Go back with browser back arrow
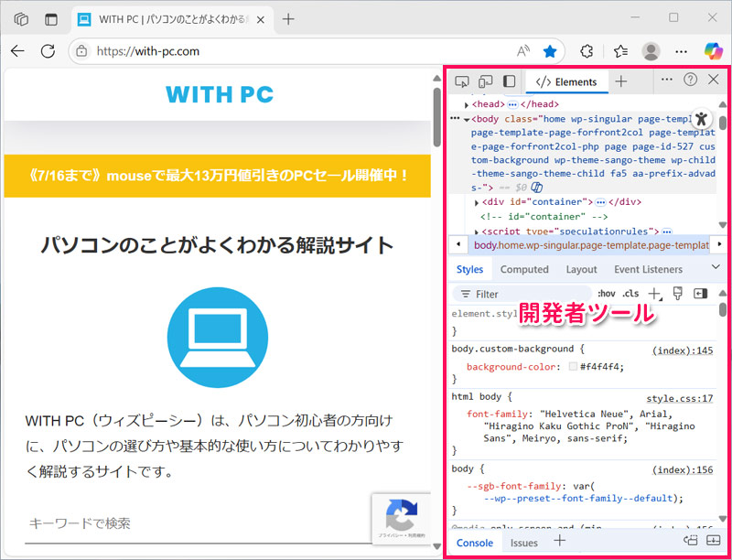The image size is (732, 560). coord(17,51)
